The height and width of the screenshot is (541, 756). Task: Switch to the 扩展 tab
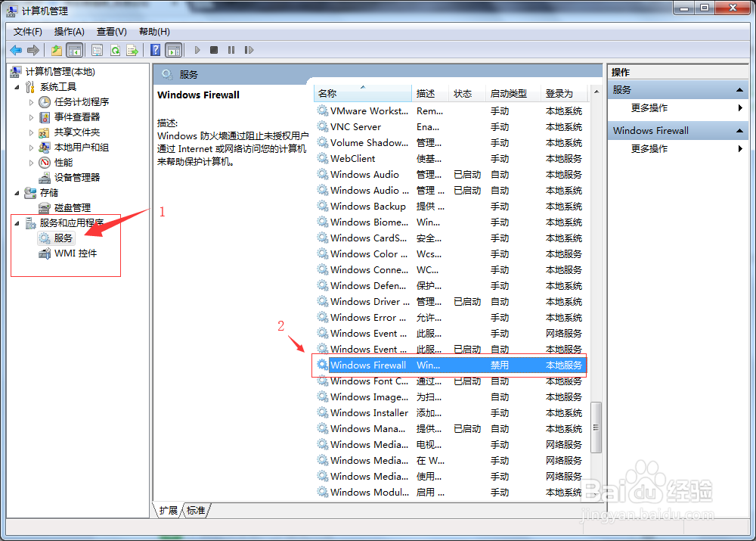[169, 510]
